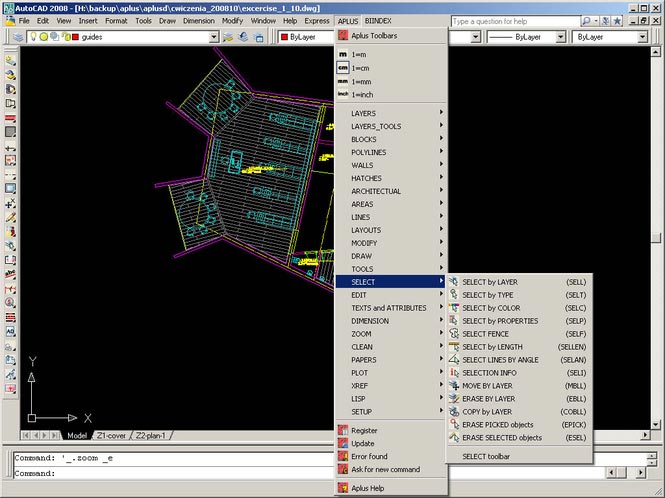This screenshot has width=665, height=498.
Task: Click the red ByLayer color swatch
Action: 283,37
